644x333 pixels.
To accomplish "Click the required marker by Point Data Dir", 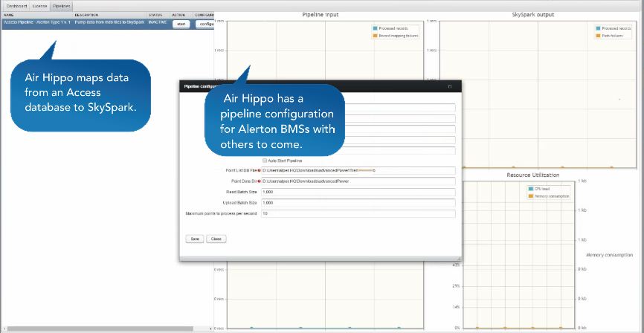I will [x=259, y=181].
